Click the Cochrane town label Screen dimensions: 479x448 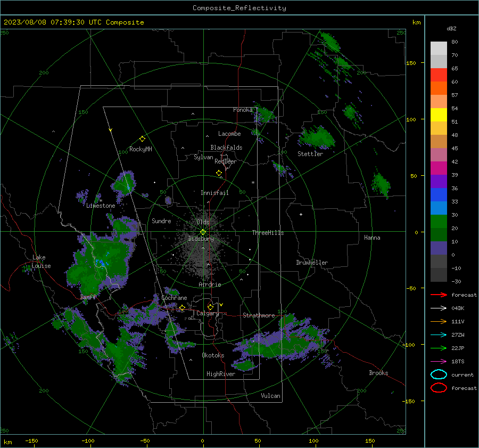(174, 298)
